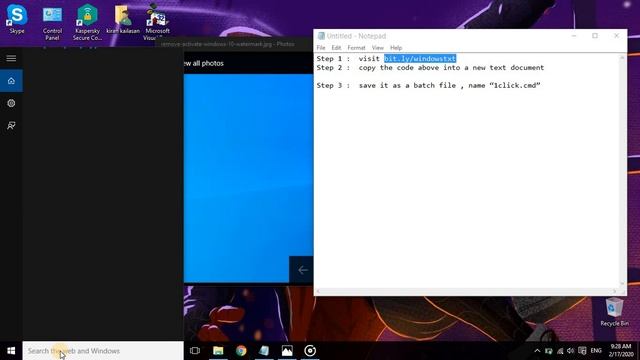Viewport: 640px width, 360px height.
Task: Open the network tray icon
Action: (560, 351)
